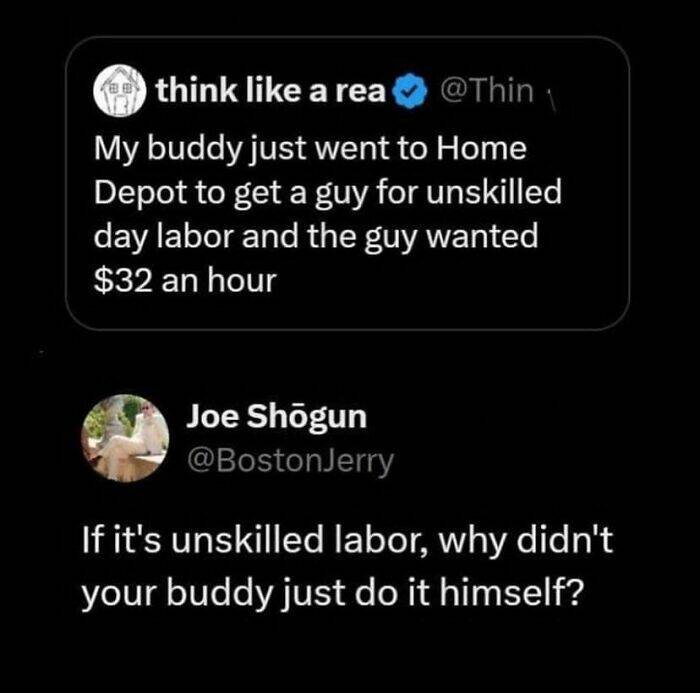The height and width of the screenshot is (693, 700).
Task: Select the Joe Shōgun display name
Action: tap(276, 419)
